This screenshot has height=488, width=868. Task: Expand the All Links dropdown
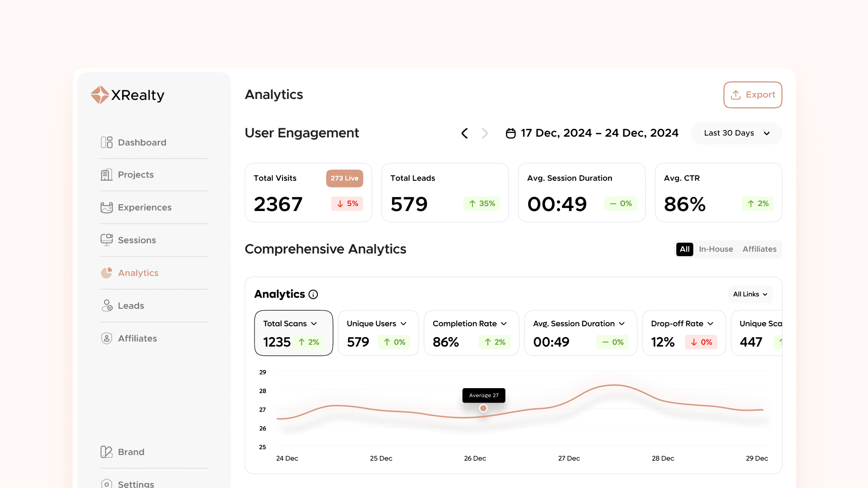[750, 294]
